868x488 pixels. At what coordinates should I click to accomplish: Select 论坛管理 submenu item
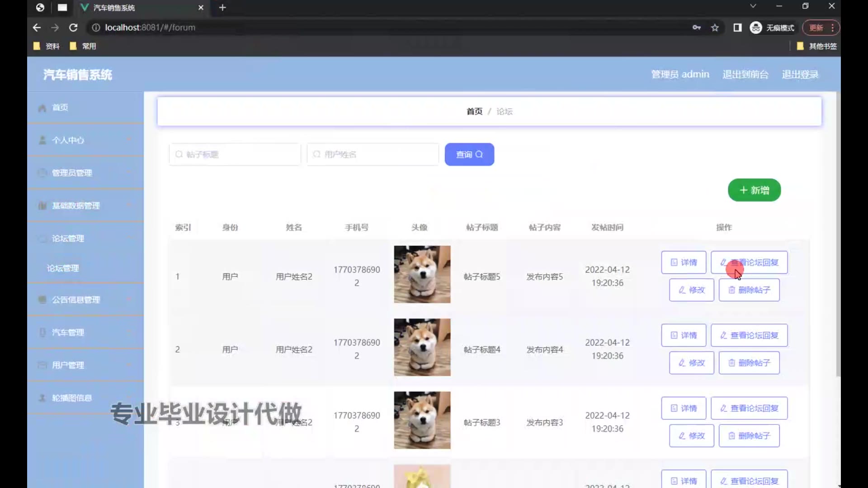tap(63, 268)
